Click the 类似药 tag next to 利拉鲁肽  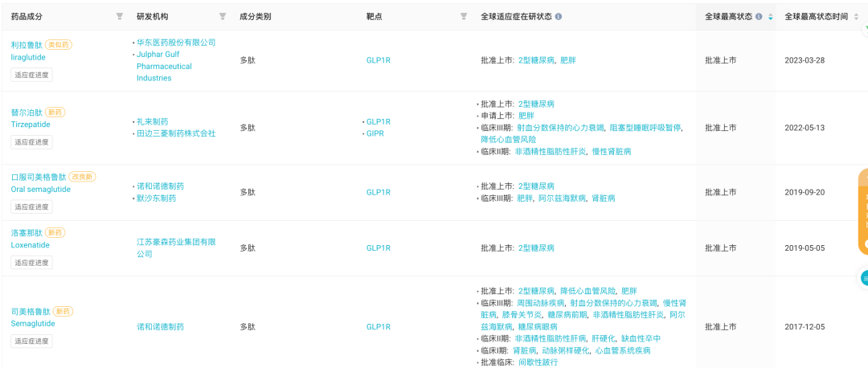click(x=59, y=45)
